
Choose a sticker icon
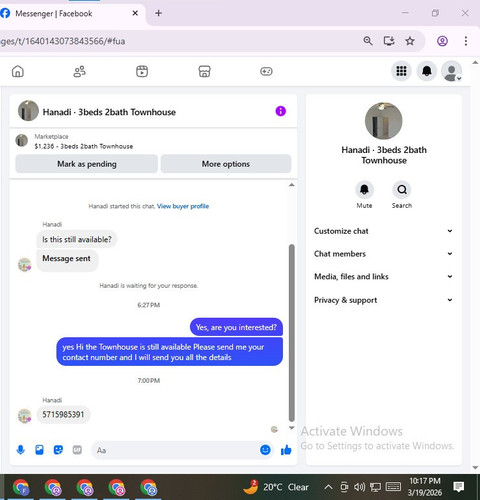click(x=58, y=450)
